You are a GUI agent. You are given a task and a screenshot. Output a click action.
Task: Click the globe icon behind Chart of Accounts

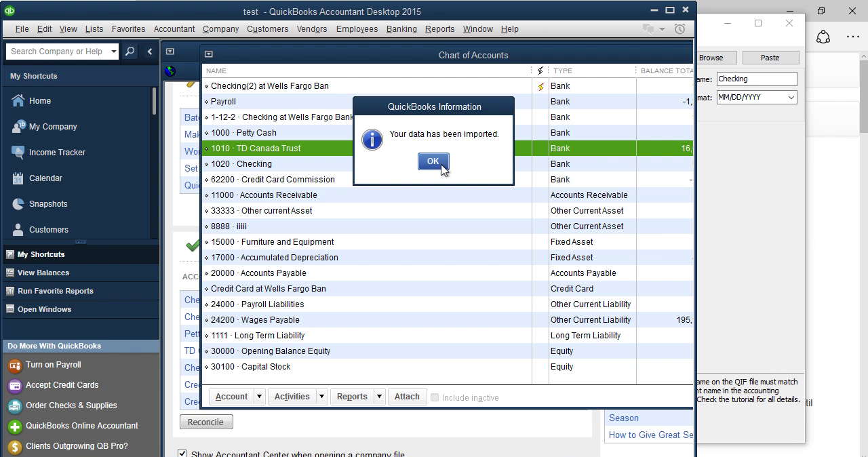[x=170, y=71]
